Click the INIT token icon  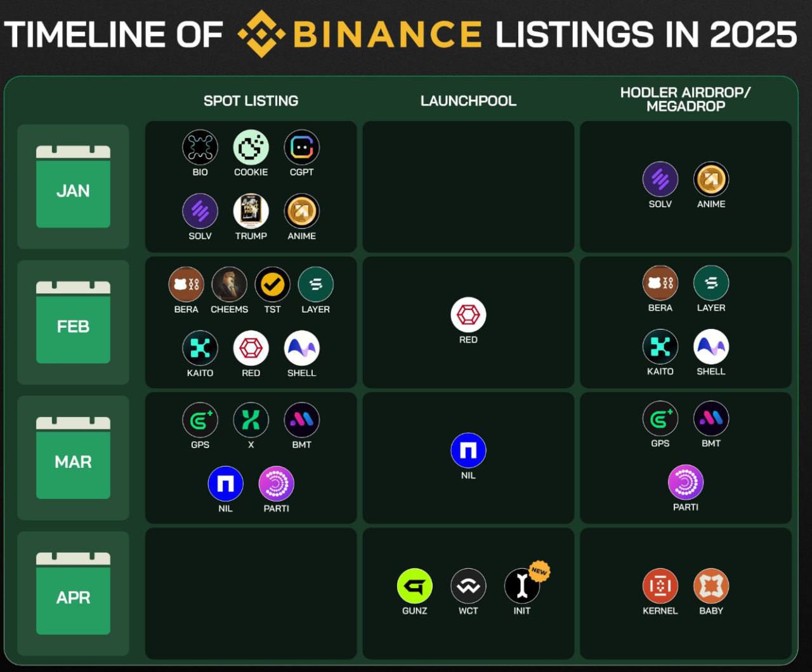522,586
